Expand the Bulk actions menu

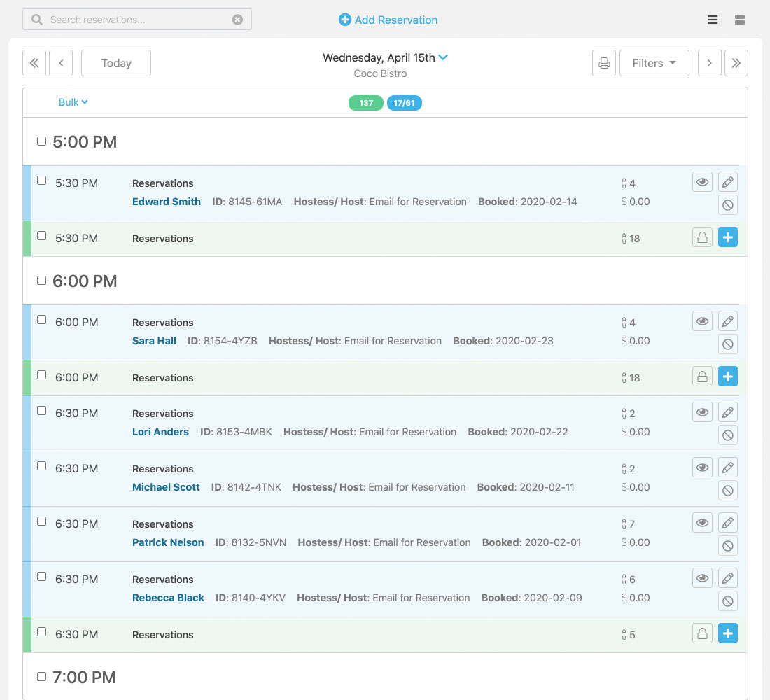73,102
